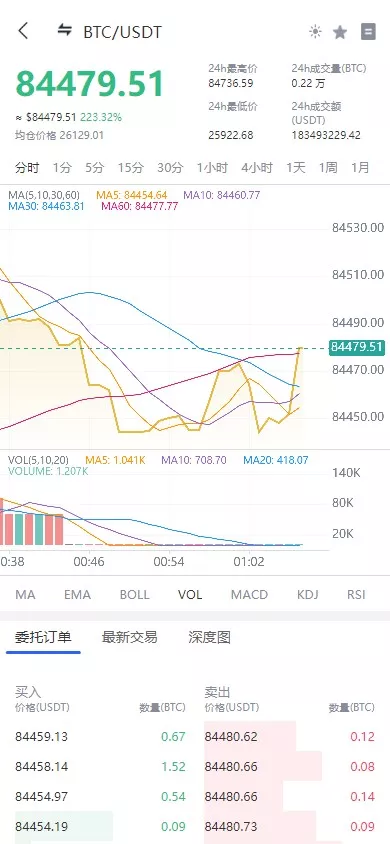Enable the BOLL indicator

click(x=134, y=594)
